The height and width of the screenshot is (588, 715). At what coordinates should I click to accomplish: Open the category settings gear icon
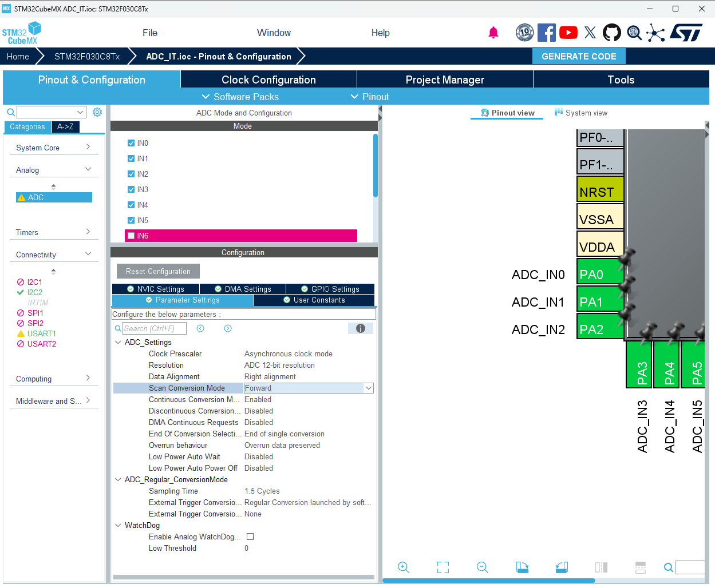point(97,112)
